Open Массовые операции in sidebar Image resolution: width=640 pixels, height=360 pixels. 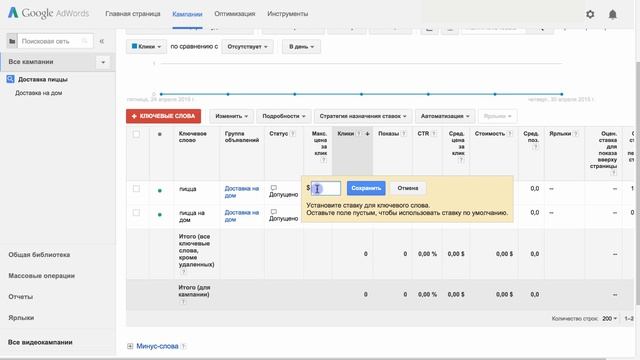(x=42, y=276)
